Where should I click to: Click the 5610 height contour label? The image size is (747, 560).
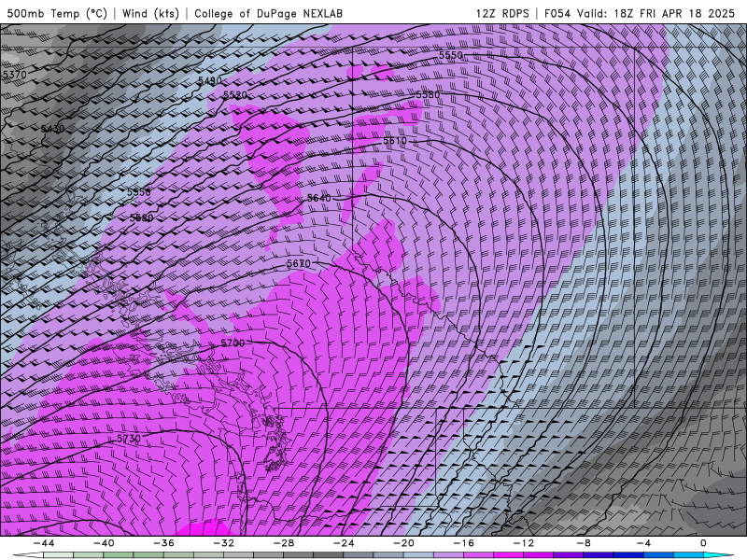[395, 141]
